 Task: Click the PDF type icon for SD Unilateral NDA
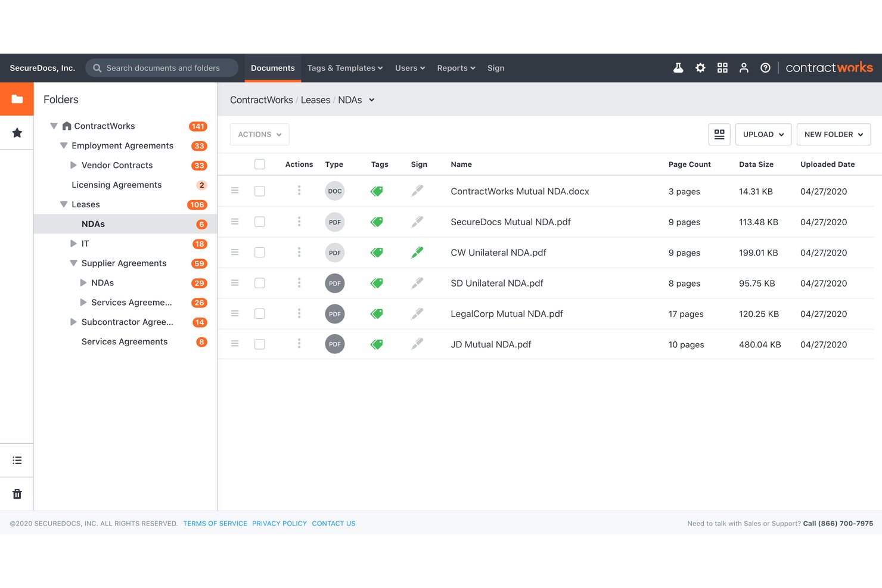[335, 284]
